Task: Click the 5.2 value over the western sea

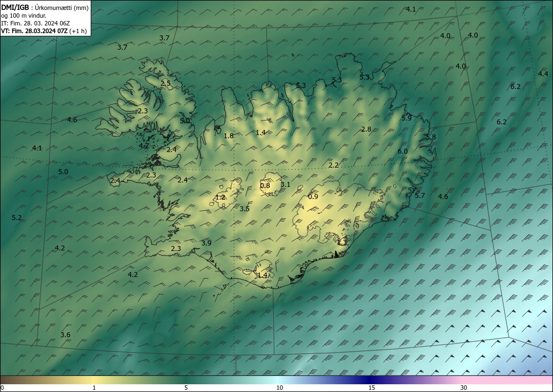Action: (17, 218)
